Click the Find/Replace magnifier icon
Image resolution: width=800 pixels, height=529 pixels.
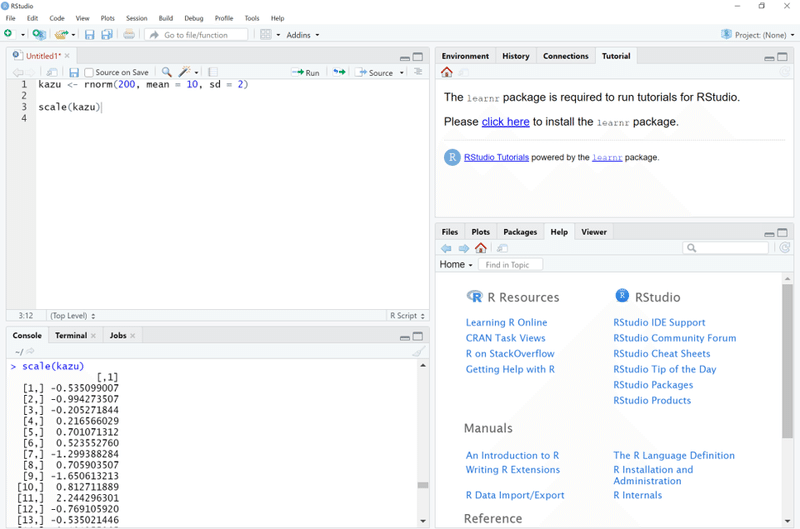[x=166, y=72]
